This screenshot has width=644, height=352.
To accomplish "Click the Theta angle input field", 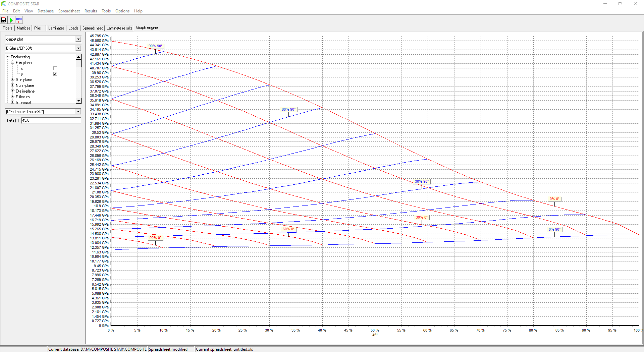I will (51, 120).
